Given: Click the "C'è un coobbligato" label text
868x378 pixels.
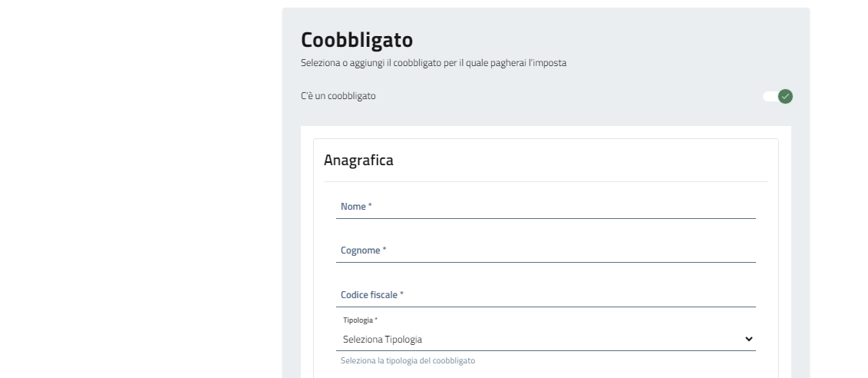Looking at the screenshot, I should coord(338,96).
